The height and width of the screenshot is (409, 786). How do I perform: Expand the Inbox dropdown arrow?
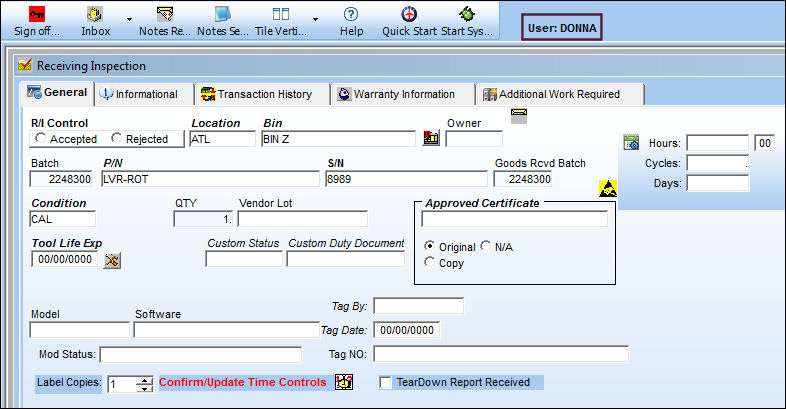pos(129,20)
